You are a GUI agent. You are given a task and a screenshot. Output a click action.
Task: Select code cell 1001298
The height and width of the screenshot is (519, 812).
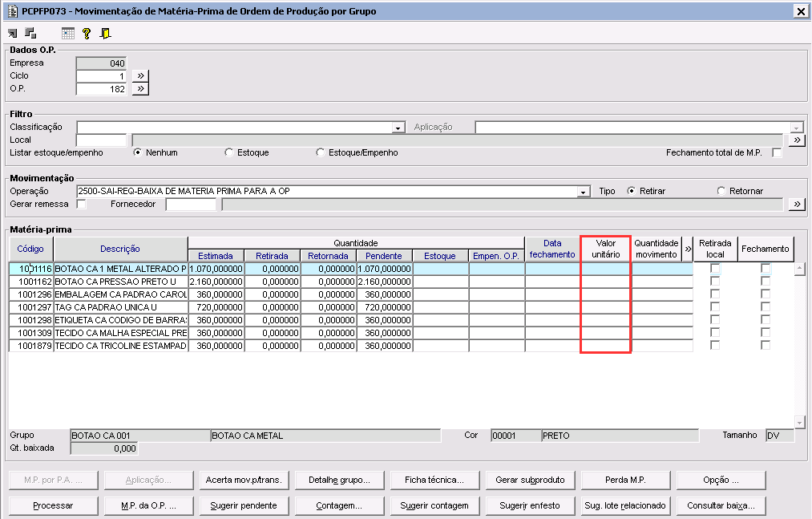click(x=31, y=320)
